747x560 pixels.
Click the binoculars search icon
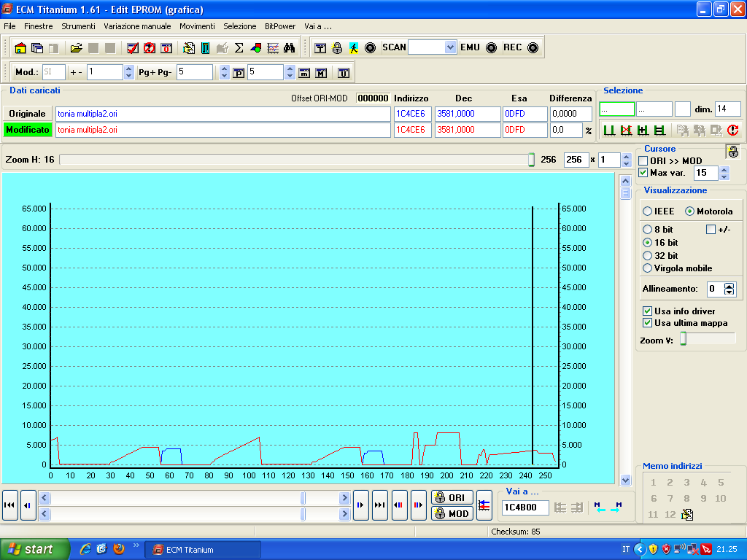289,48
